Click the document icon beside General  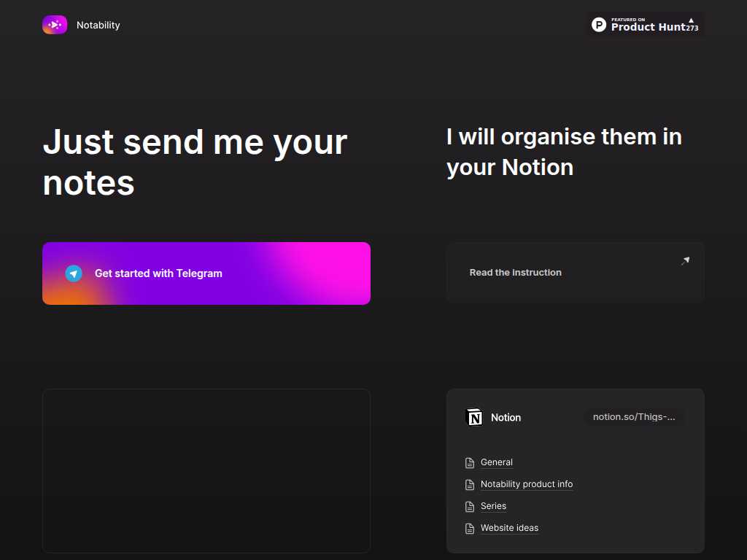tap(470, 462)
